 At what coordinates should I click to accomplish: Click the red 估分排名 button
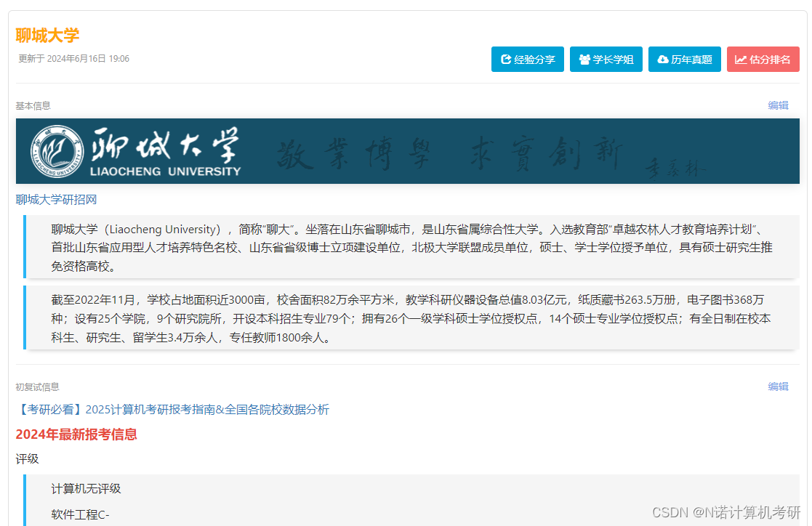(763, 60)
